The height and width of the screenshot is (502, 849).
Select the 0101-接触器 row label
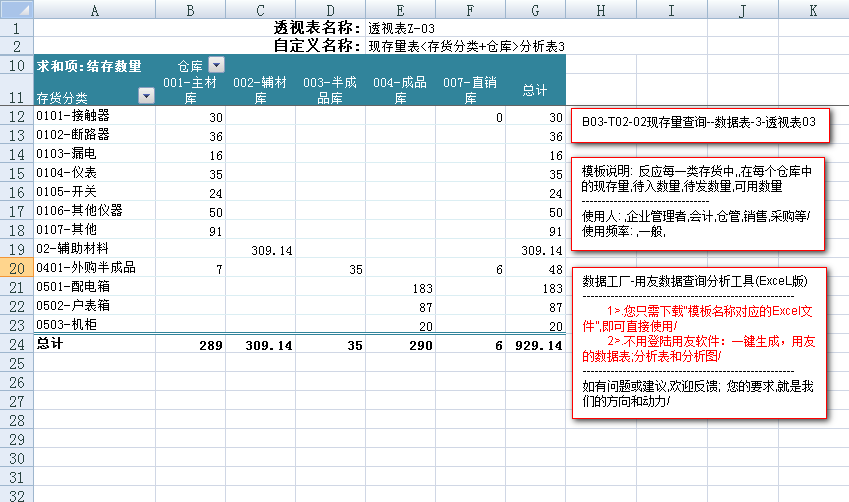click(x=72, y=117)
